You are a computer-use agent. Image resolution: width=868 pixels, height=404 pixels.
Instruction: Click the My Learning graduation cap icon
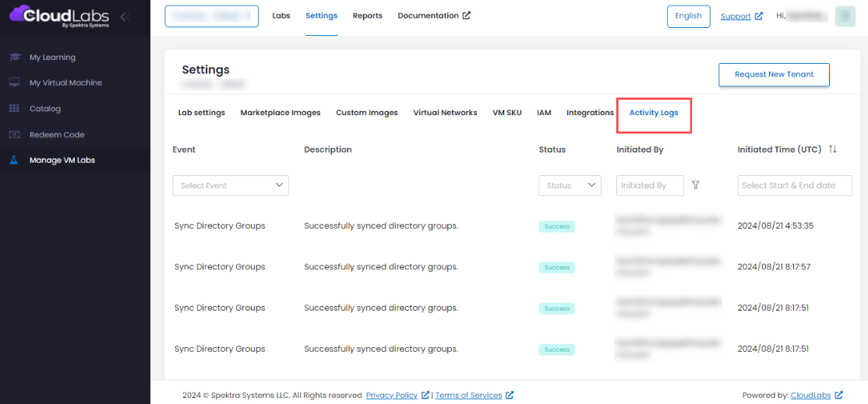click(x=15, y=58)
